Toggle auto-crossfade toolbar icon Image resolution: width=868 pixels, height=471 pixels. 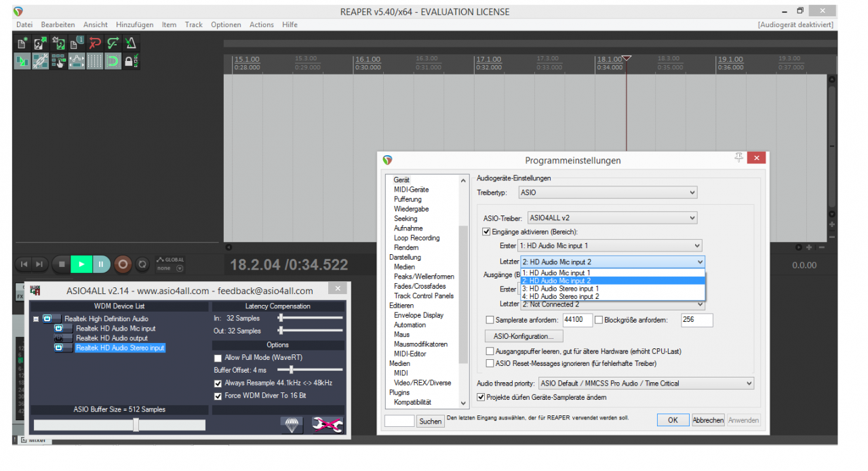pyautogui.click(x=22, y=61)
